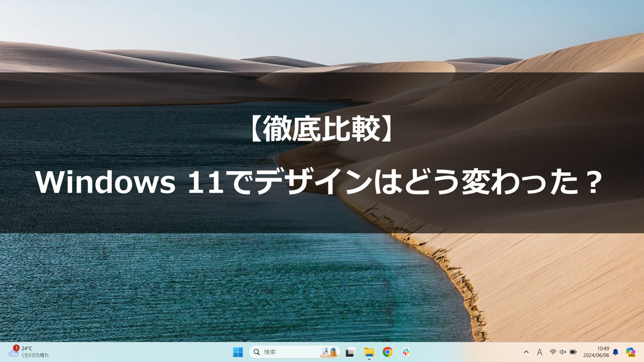Open Google Chrome from the taskbar
The height and width of the screenshot is (362, 644).
pyautogui.click(x=388, y=352)
